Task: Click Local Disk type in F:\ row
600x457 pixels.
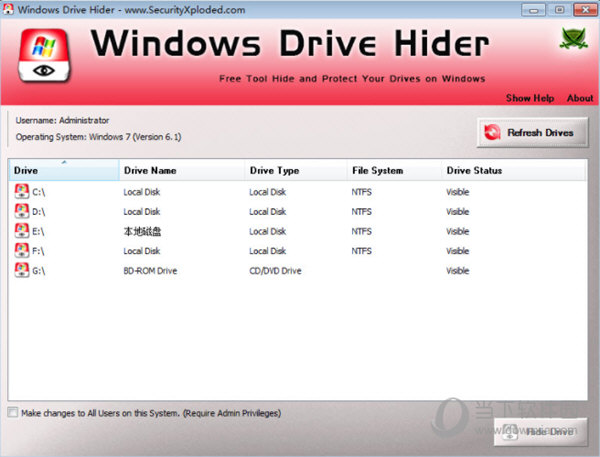Action: point(267,251)
